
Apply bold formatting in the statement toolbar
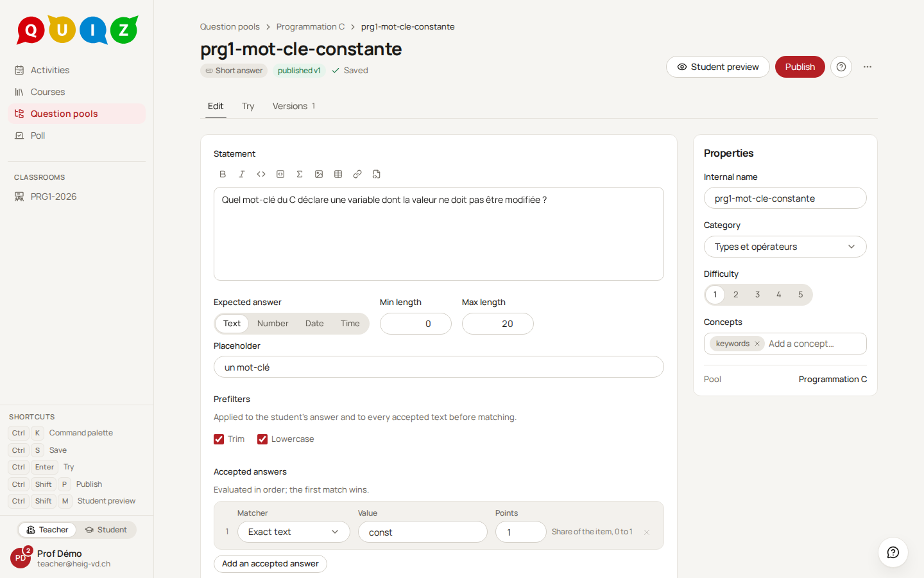coord(223,174)
